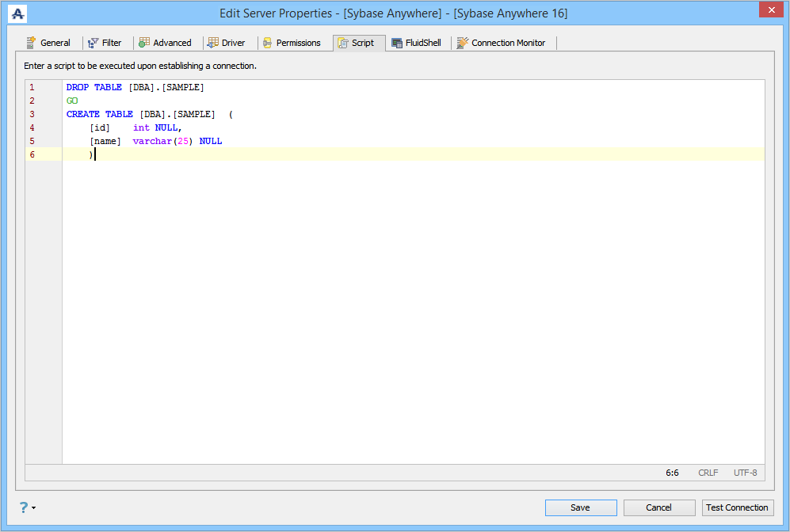Click the CRLF line ending indicator
790x532 pixels.
point(708,473)
